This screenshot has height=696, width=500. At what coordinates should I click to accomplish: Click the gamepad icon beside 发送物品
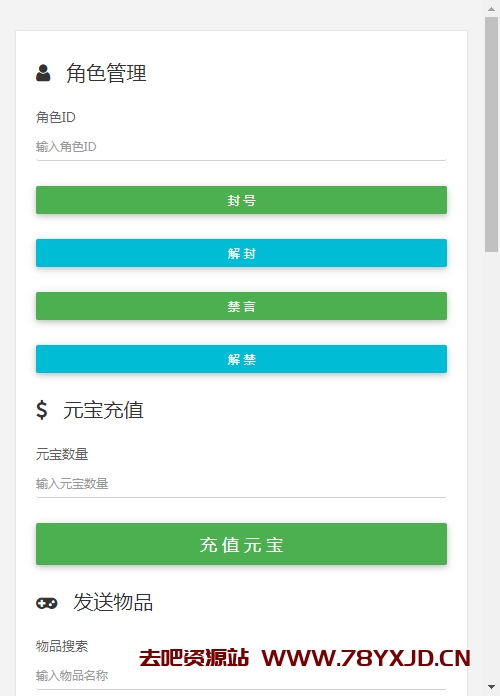click(x=47, y=603)
